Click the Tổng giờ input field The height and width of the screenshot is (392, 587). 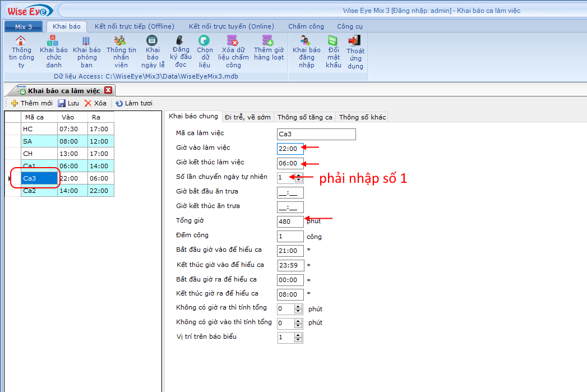(x=290, y=221)
